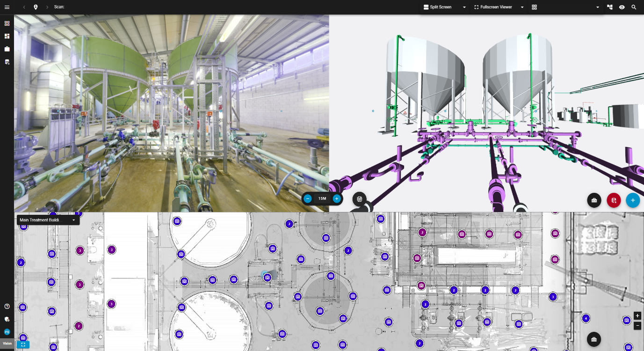Expand the Main Treatment Building dropdown
This screenshot has height=351, width=644.
(x=73, y=220)
